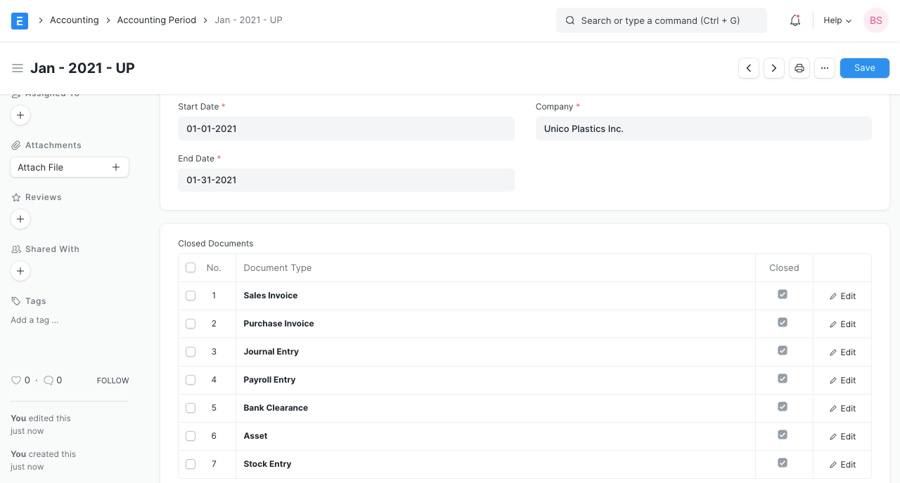Go to previous record arrow

(748, 68)
